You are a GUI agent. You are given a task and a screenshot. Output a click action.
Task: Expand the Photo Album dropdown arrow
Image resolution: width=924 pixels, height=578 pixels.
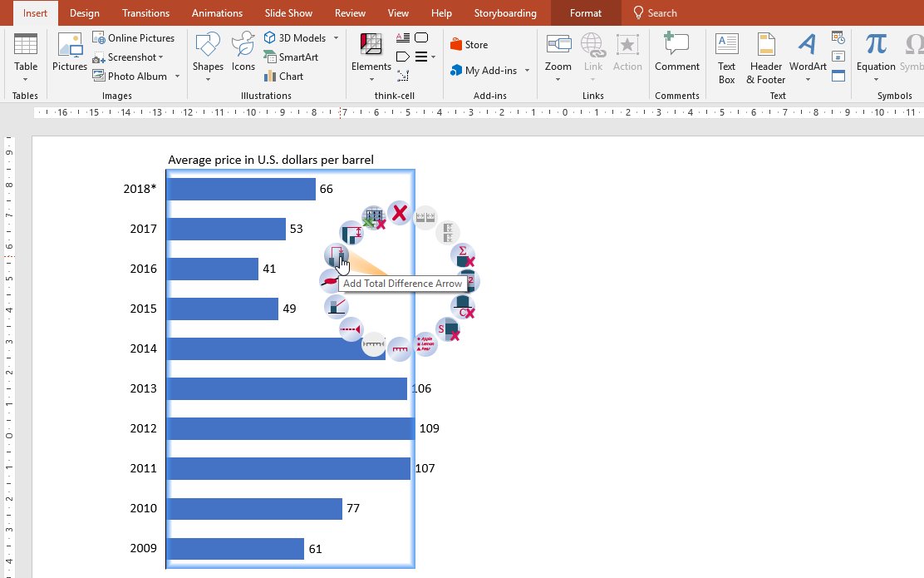click(177, 76)
